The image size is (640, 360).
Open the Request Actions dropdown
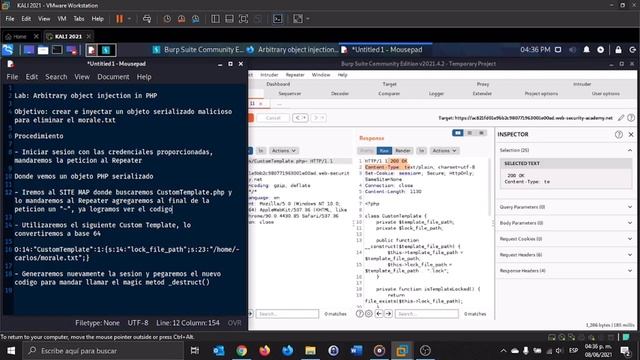point(283,151)
